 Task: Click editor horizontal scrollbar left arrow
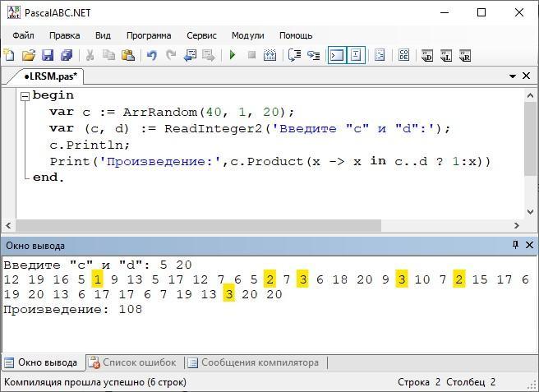click(8, 225)
